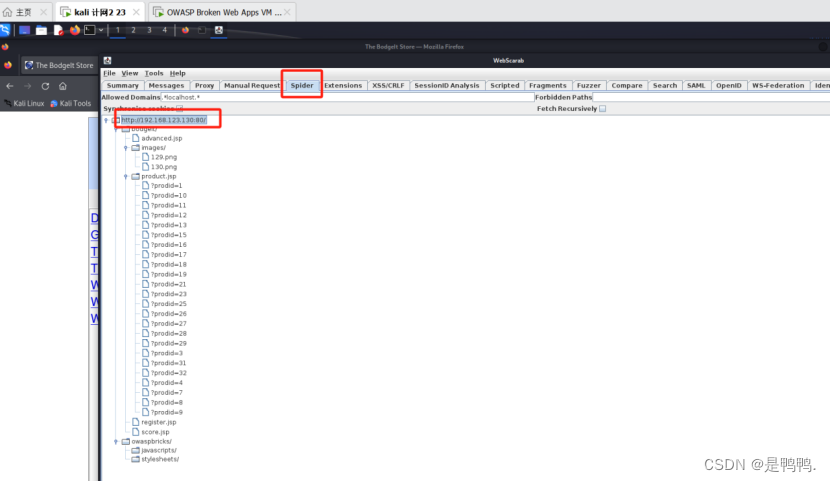
Task: Open the Kali Linux bookmark
Action: point(24,103)
